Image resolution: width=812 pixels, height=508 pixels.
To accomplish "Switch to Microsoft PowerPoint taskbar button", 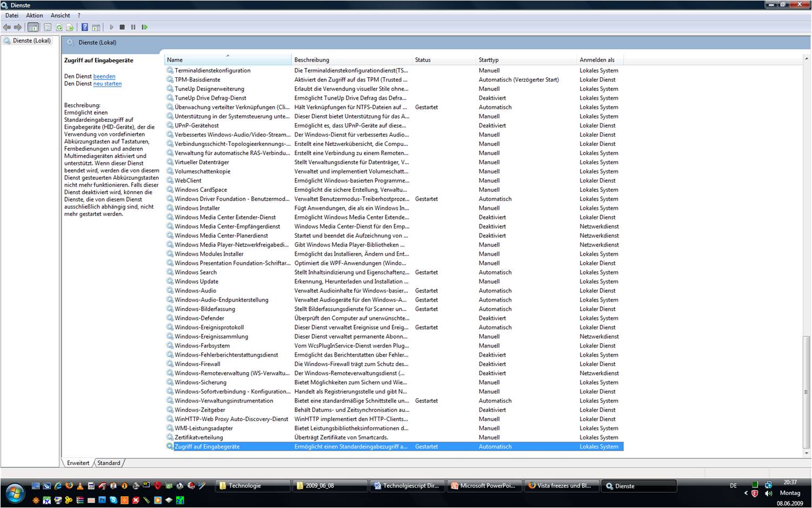I will (485, 486).
